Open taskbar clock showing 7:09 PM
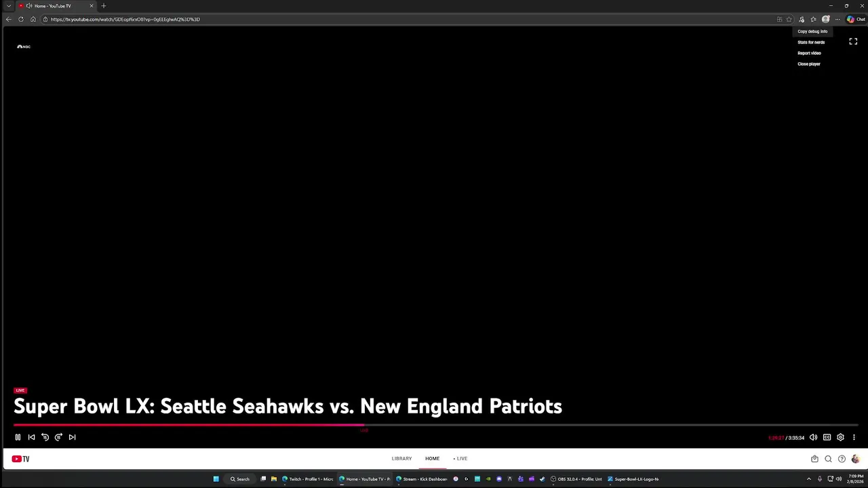This screenshot has width=868, height=488. pos(855,479)
